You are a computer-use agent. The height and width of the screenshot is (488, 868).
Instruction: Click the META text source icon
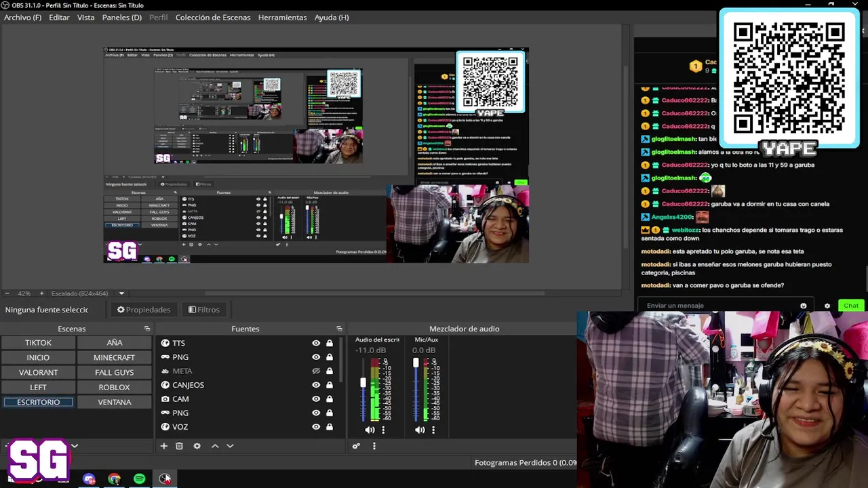point(165,371)
